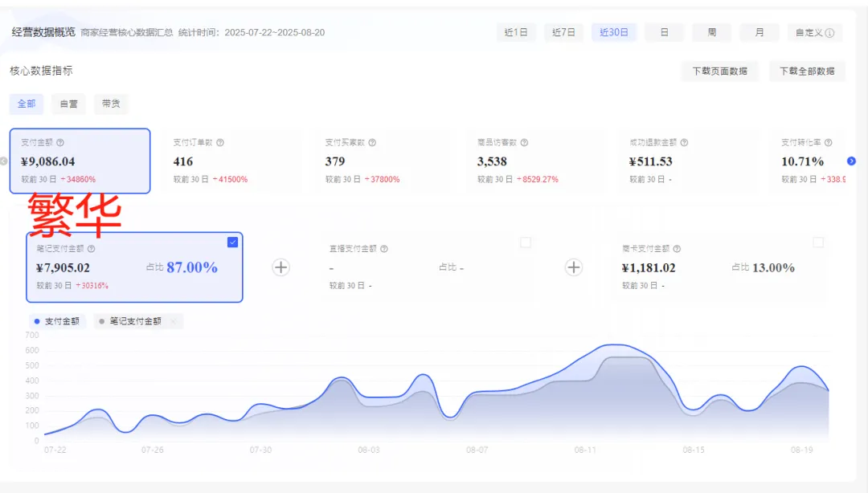
Task: Switch to 近7日 time range
Action: tap(563, 33)
